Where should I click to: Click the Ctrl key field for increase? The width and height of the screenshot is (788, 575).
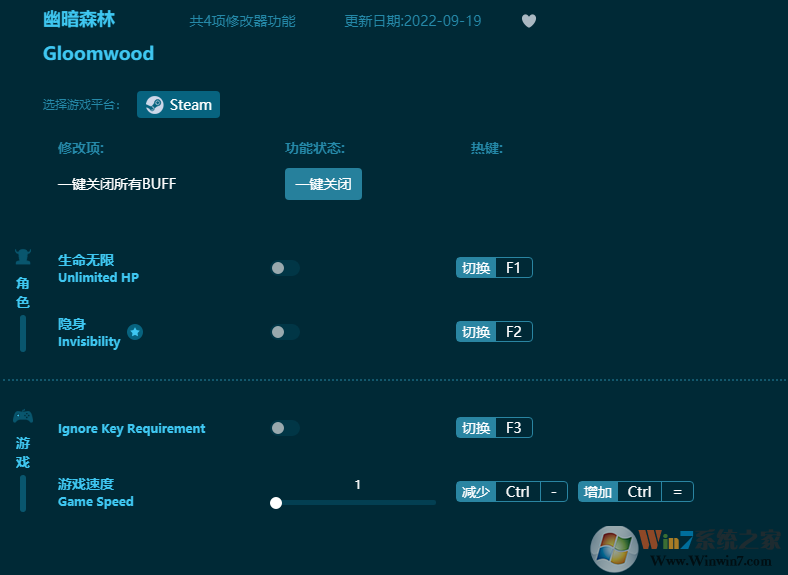click(x=639, y=492)
